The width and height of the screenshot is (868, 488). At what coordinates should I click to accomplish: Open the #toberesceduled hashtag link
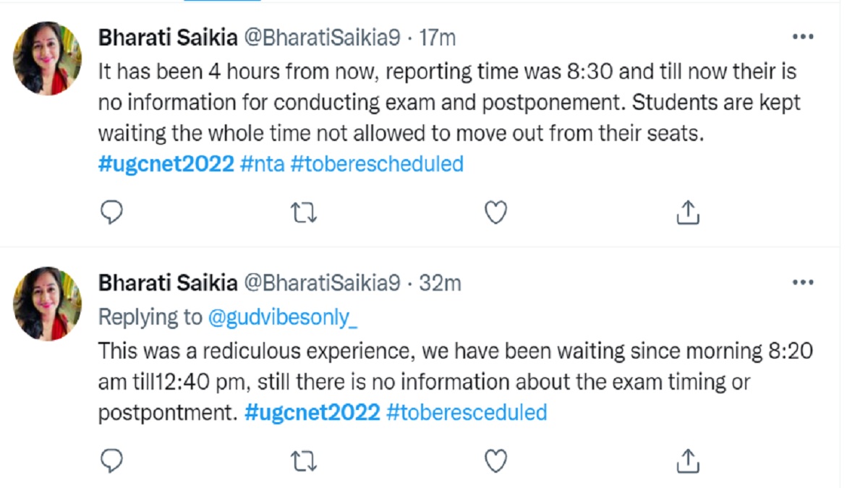[x=467, y=413]
